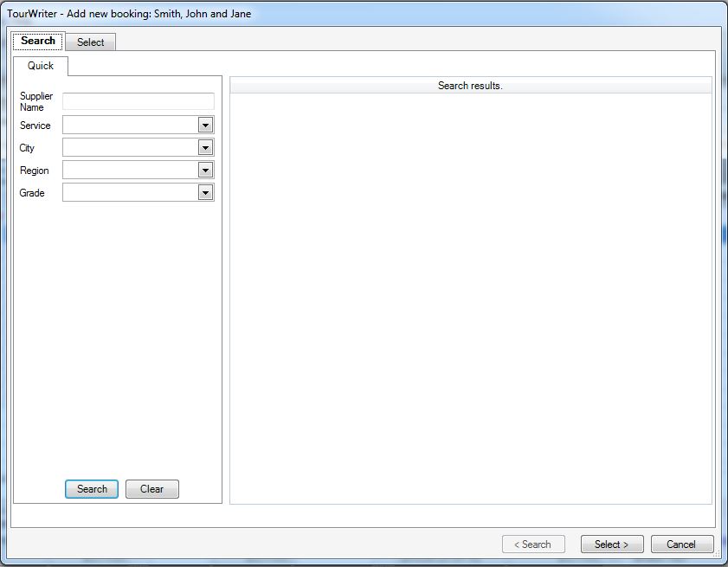Switch to the Search tab
This screenshot has width=728, height=567.
point(38,41)
